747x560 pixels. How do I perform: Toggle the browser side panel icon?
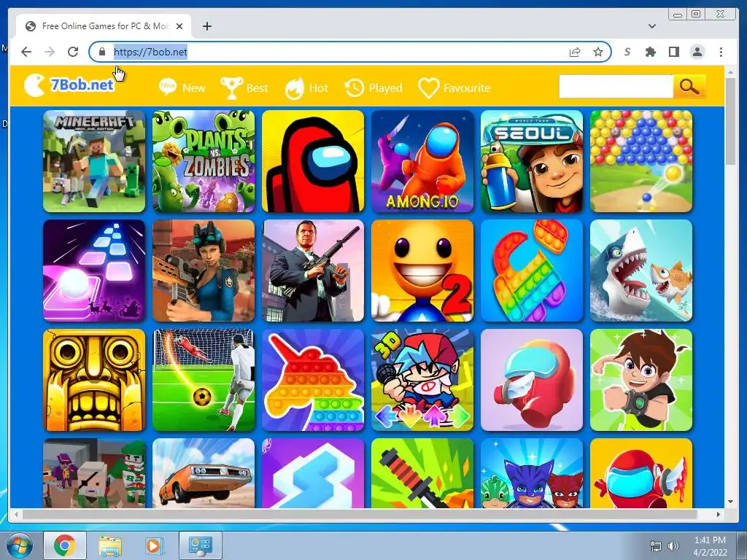pos(673,52)
